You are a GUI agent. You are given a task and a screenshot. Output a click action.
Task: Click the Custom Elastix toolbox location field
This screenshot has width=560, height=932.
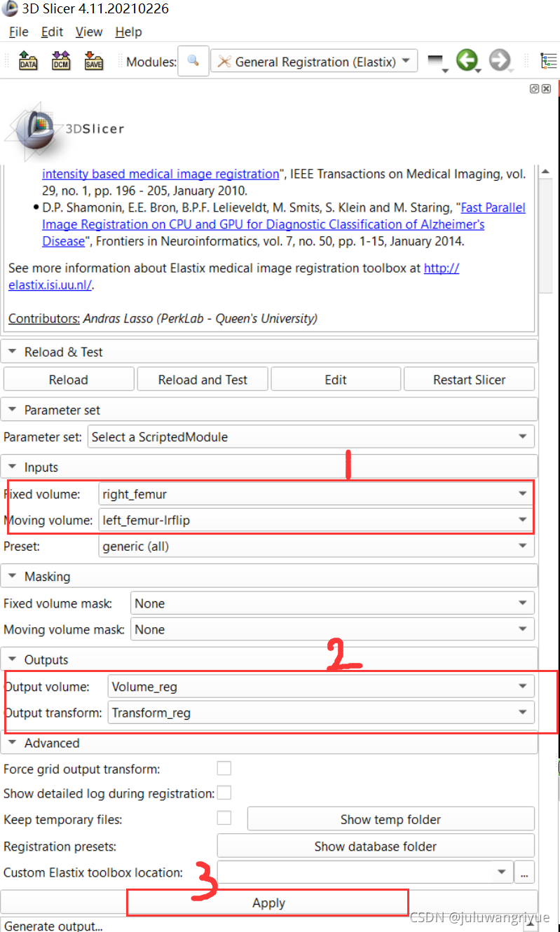pyautogui.click(x=364, y=872)
